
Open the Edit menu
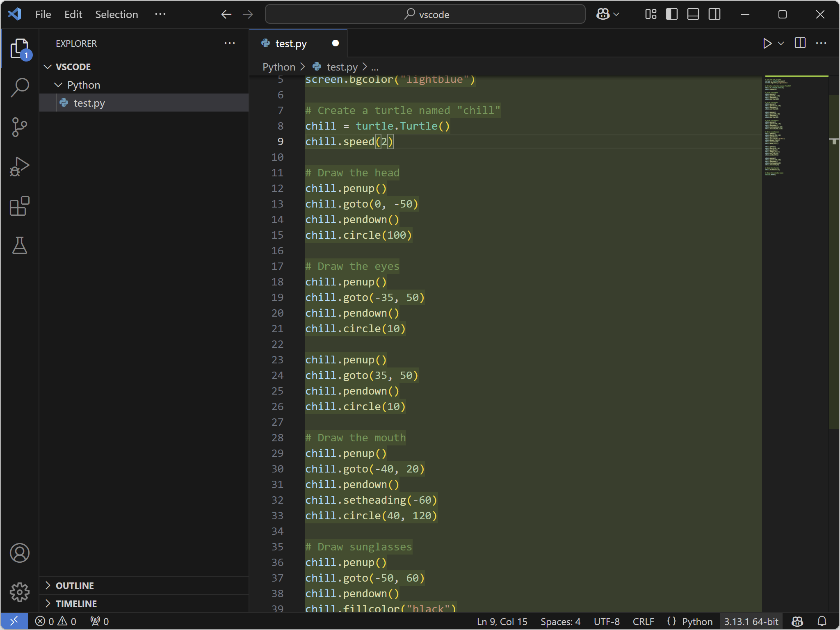[73, 14]
